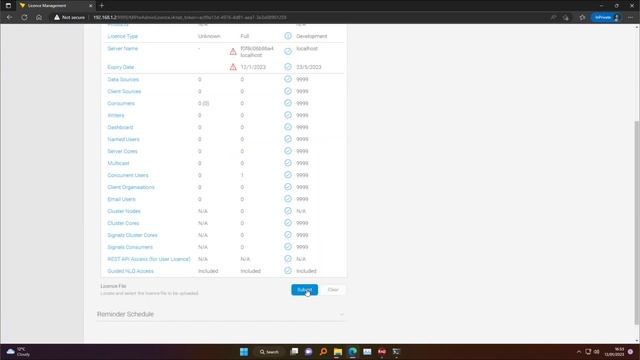Open the Server Name link
Screen dimensions: 640x360
122,49
